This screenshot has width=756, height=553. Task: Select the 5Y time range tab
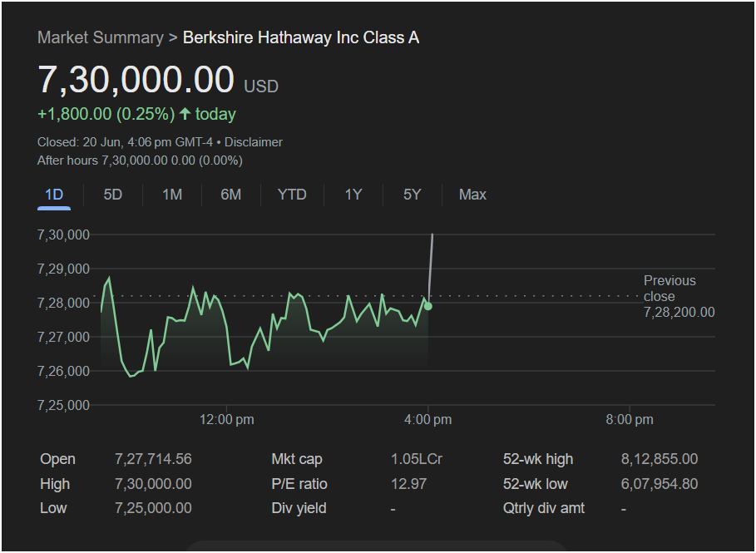point(413,195)
